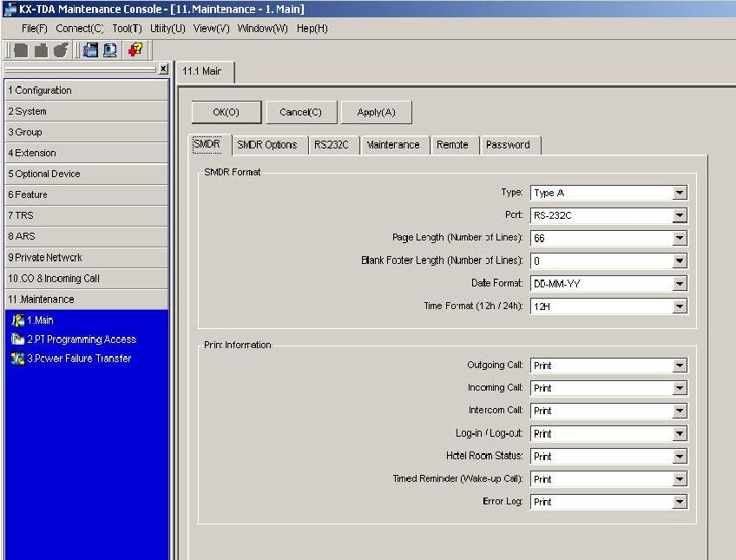Open the Window menu
Image resolution: width=736 pixels, height=560 pixels.
[262, 29]
